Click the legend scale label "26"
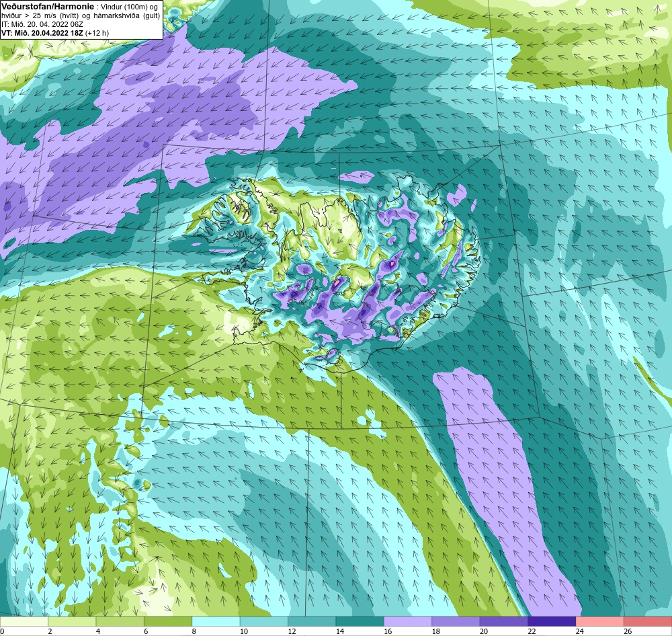 click(628, 631)
